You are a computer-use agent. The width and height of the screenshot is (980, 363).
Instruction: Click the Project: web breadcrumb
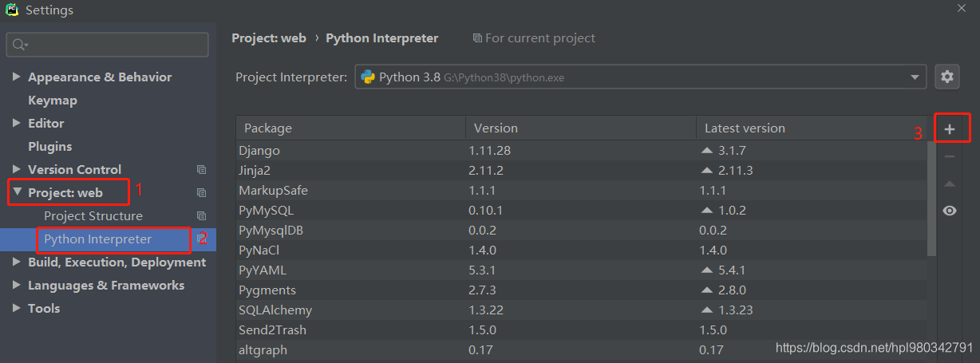(269, 38)
